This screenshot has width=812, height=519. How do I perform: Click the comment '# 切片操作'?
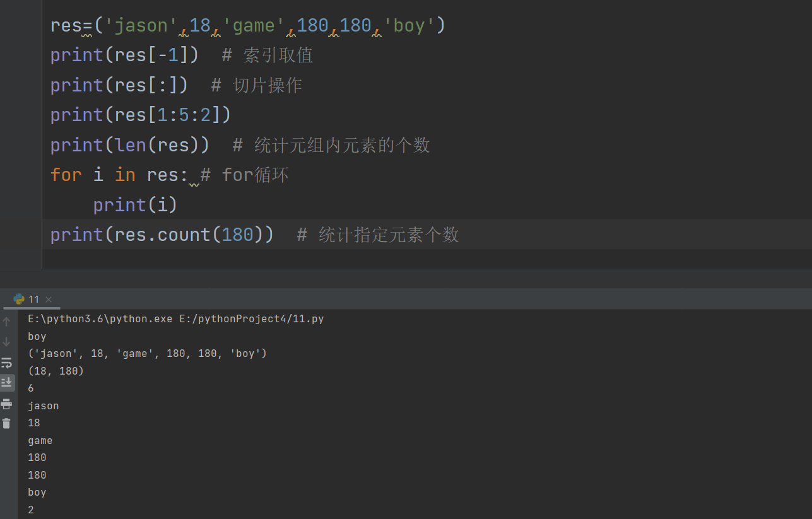click(x=257, y=85)
